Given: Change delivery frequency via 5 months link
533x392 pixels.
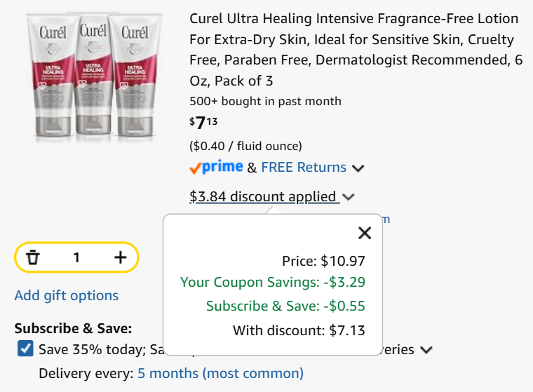Looking at the screenshot, I should pos(220,373).
